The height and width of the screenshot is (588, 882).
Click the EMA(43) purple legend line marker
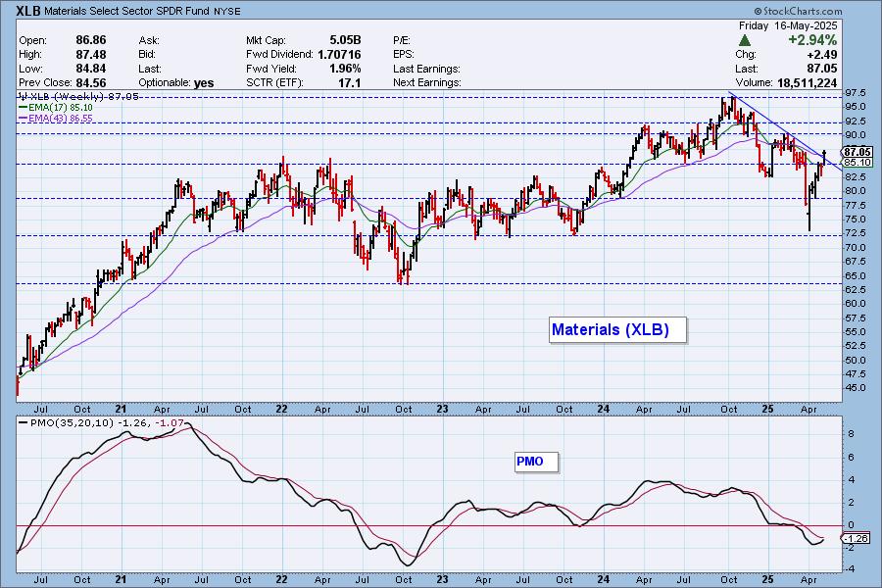click(24, 119)
